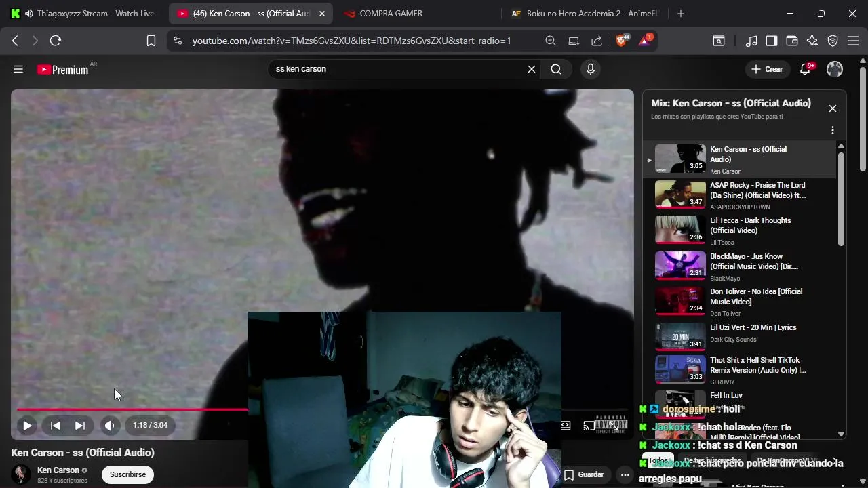
Task: Open Brave VPN shield icon
Action: [833, 41]
